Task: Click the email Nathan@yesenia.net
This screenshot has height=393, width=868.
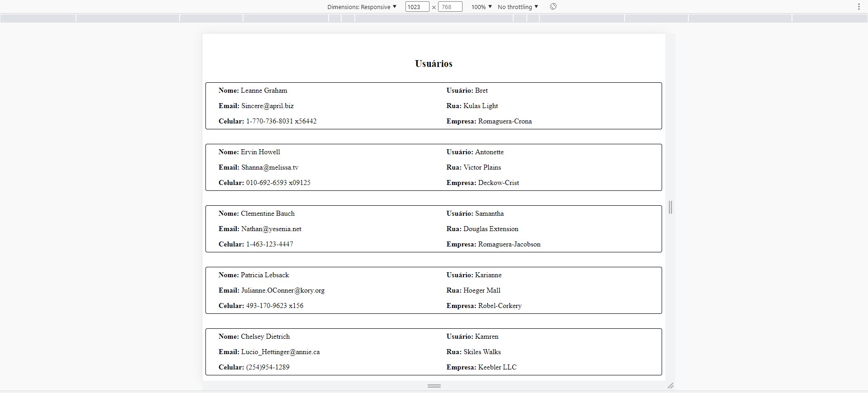Action: click(x=271, y=229)
